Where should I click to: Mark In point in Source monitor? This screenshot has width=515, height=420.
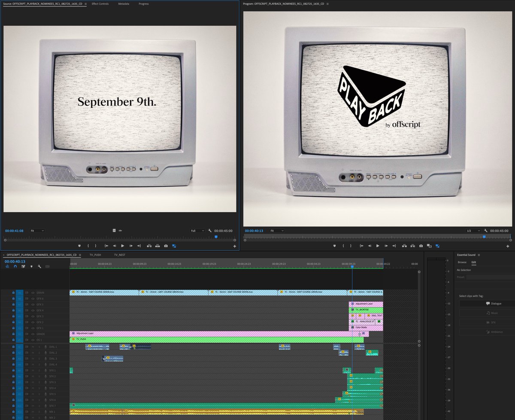(88, 246)
